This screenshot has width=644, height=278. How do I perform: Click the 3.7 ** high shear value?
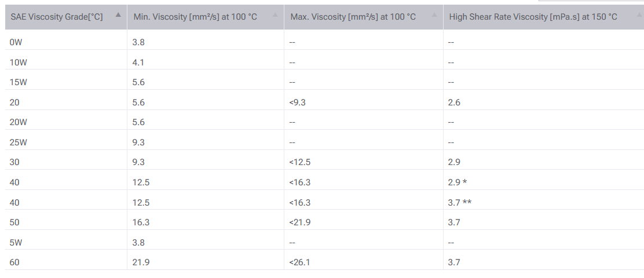tap(460, 202)
